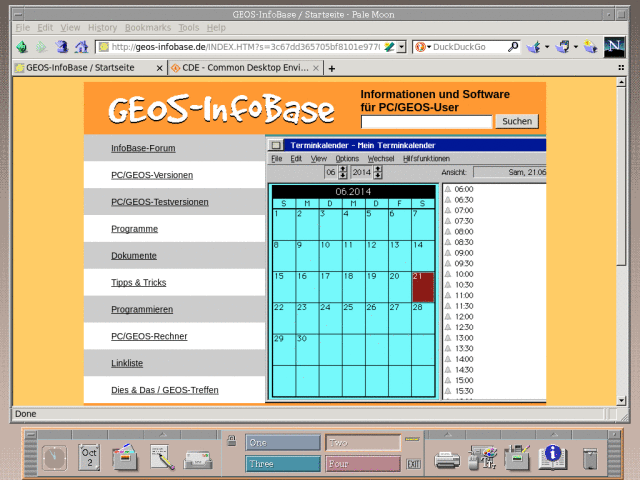Click the scrollbar up arrow
The height and width of the screenshot is (480, 640).
click(x=621, y=82)
